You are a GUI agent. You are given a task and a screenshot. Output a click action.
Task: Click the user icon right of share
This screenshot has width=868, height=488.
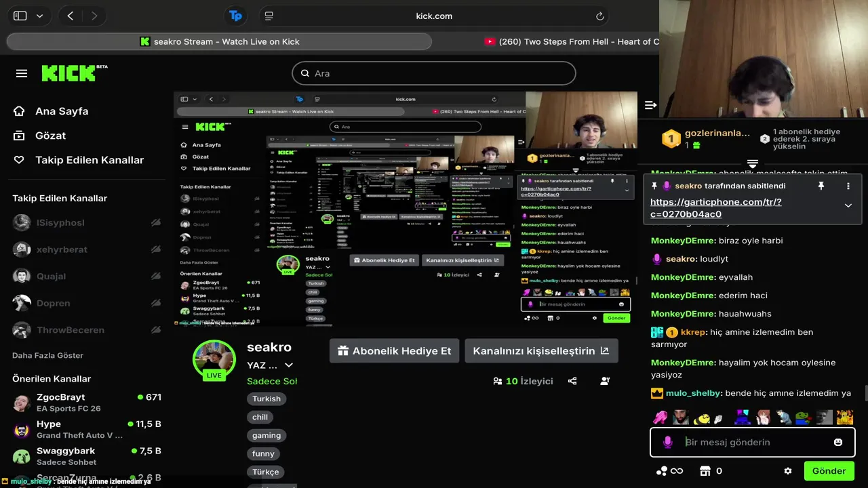pos(605,381)
